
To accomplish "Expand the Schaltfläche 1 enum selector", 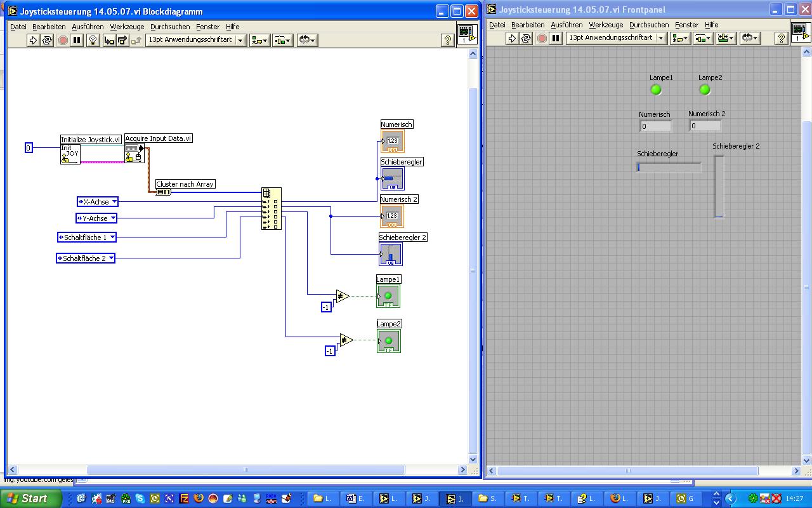I will tap(112, 237).
